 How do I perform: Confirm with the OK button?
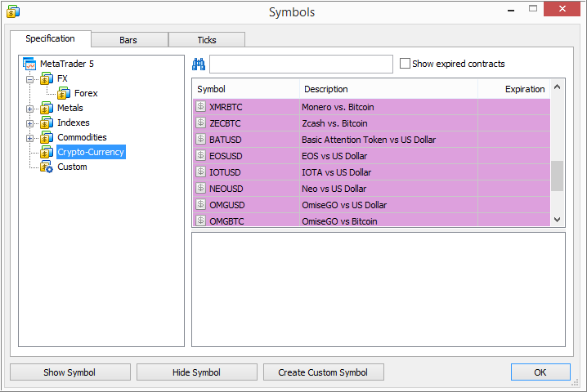tap(540, 372)
